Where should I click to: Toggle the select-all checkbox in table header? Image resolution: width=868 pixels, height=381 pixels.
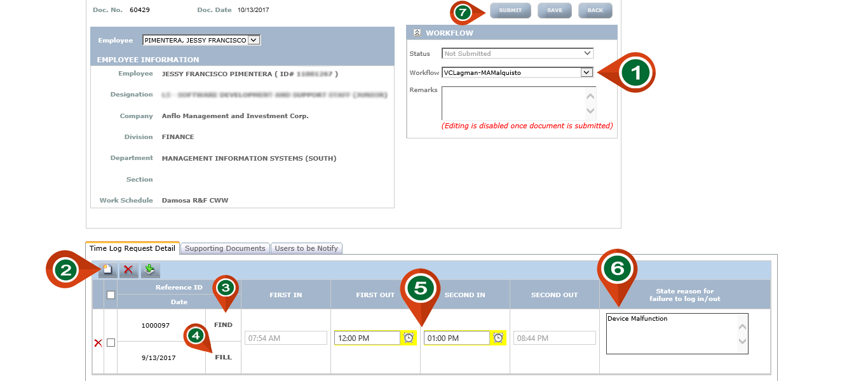point(111,295)
